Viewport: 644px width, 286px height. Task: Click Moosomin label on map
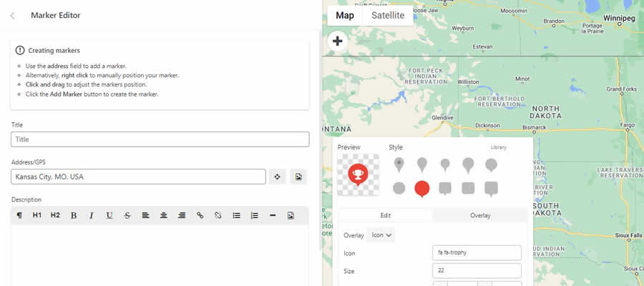click(514, 11)
